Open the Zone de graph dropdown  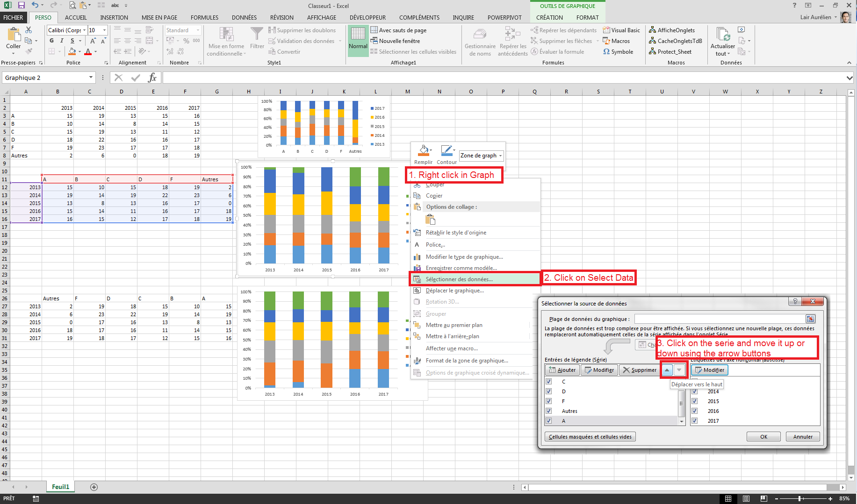click(x=500, y=156)
